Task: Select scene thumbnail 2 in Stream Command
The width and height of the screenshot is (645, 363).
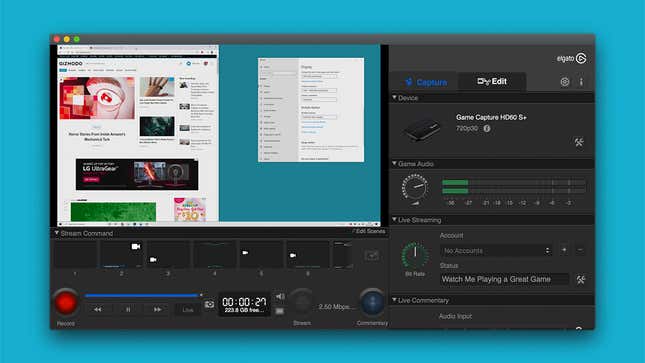Action: (x=122, y=255)
